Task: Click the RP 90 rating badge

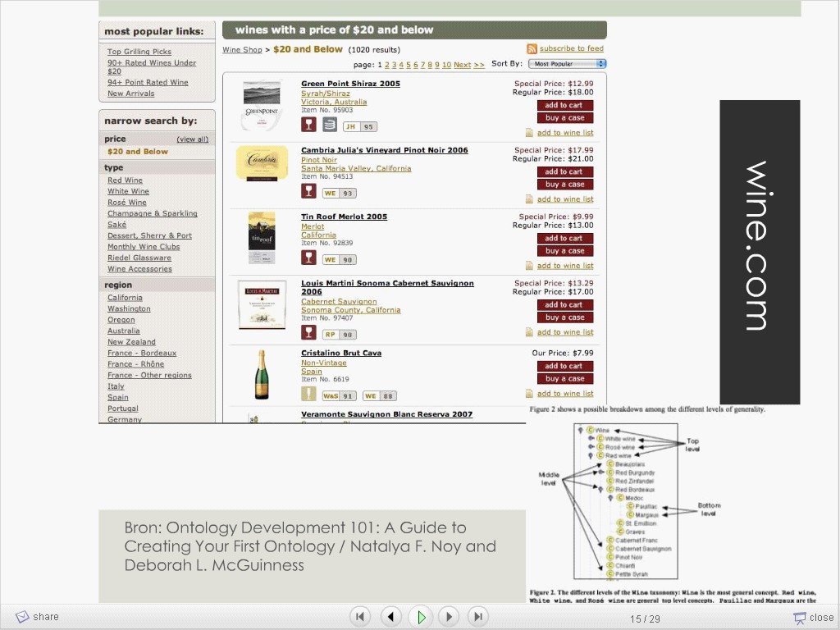Action: click(339, 335)
